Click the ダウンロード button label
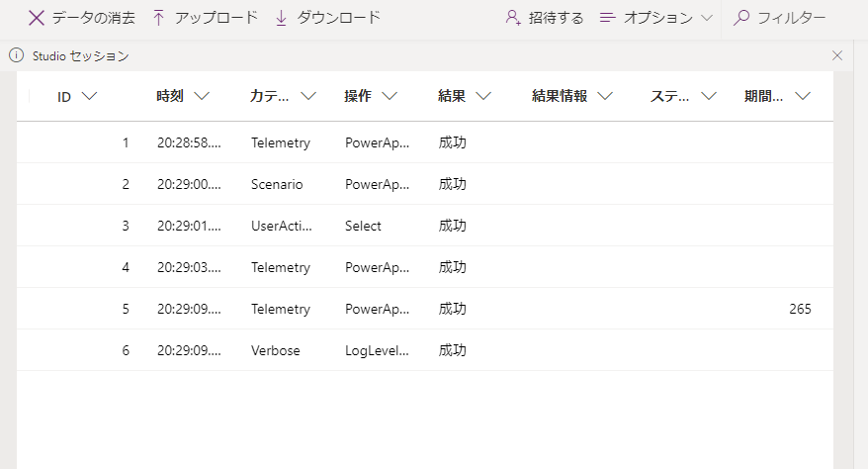868x469 pixels. [x=339, y=18]
